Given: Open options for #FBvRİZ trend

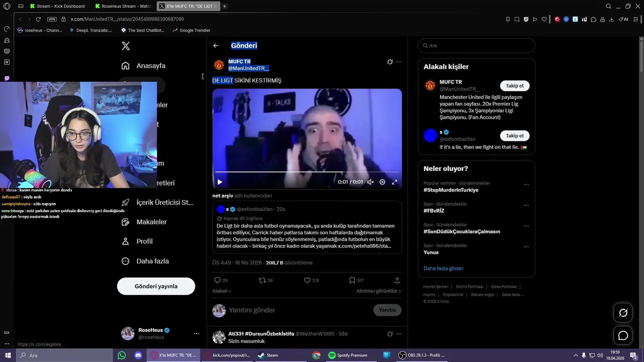Looking at the screenshot, I should 526,205.
